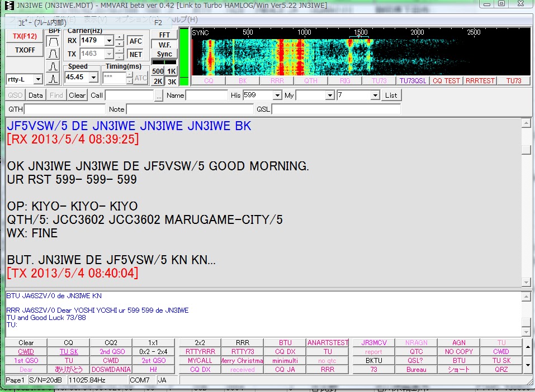Screen dimensions: 535x392
Task: Select the narrowest BPF filter shape icon
Action: pos(53,79)
